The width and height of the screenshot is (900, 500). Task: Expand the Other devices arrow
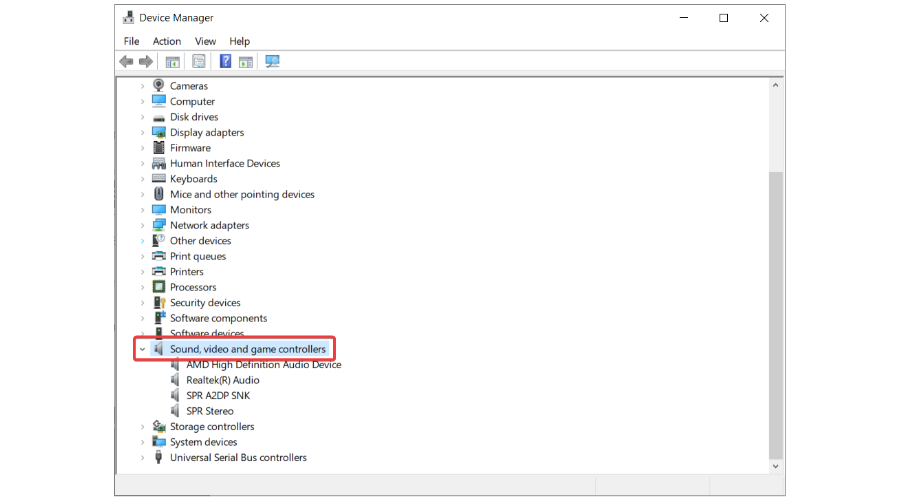[142, 241]
